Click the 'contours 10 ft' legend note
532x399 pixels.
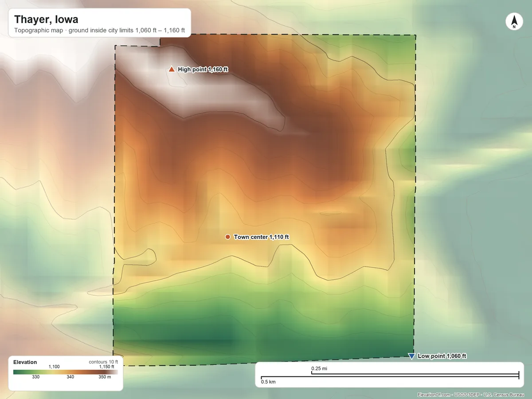pos(103,362)
